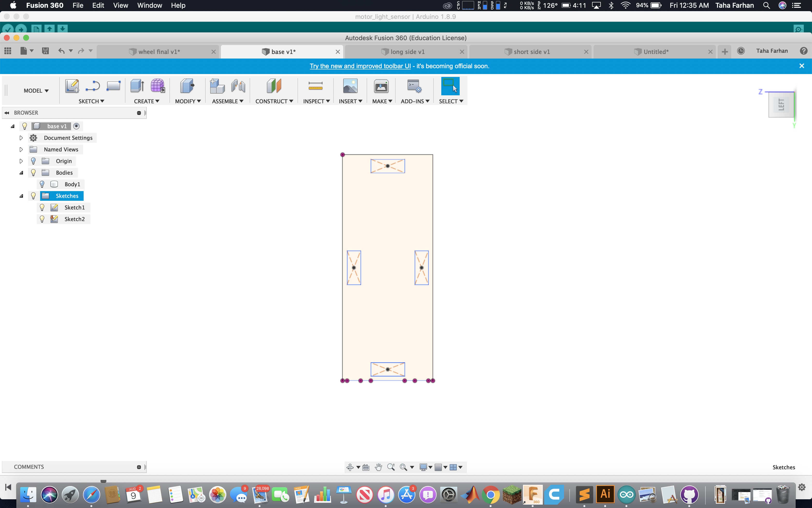Expand the Origin folder node
Screen dimensions: 812x508
pos(21,161)
